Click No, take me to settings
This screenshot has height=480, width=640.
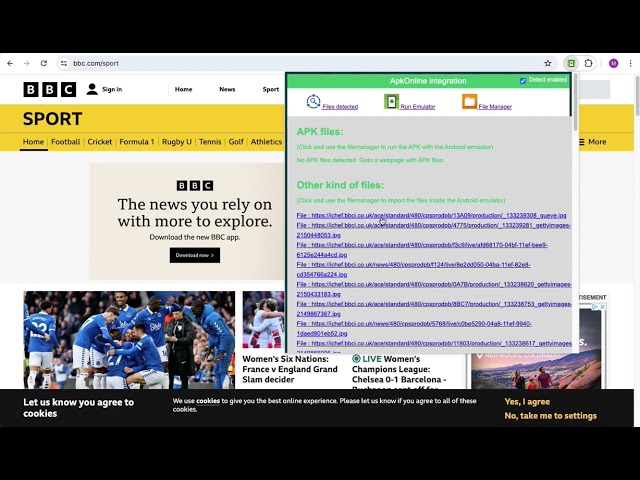(551, 416)
